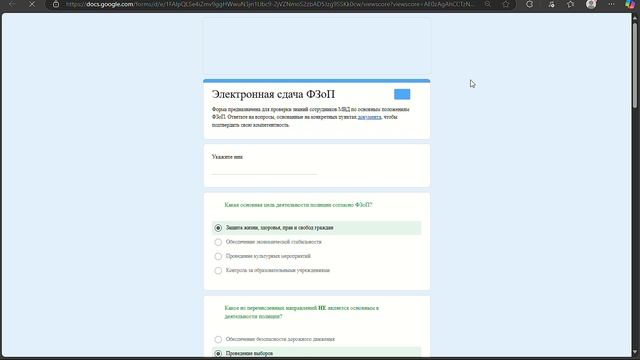Click the scrollbar down arrow

coord(635,351)
